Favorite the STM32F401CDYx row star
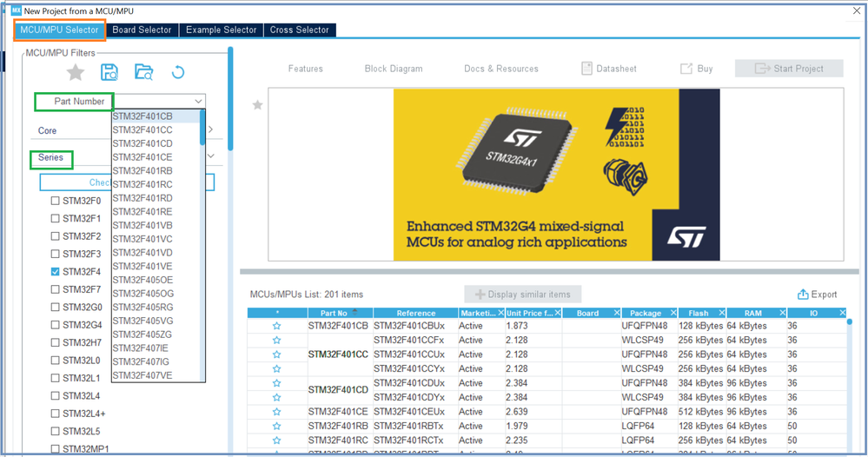 [x=277, y=398]
